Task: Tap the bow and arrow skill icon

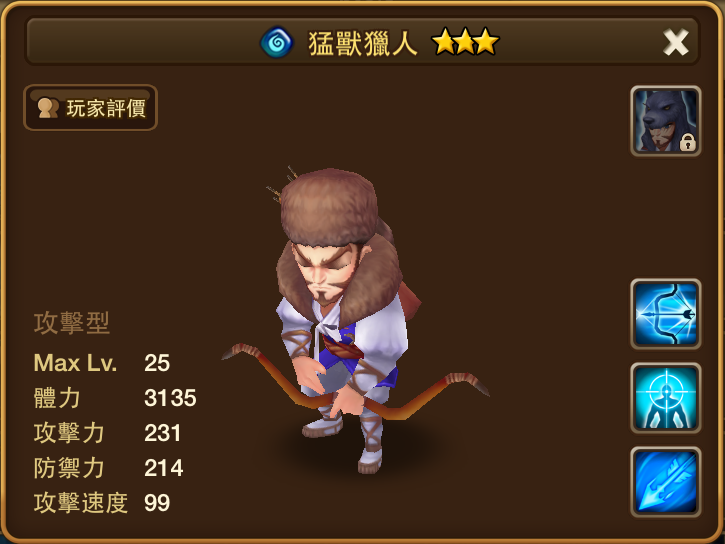Action: [666, 314]
